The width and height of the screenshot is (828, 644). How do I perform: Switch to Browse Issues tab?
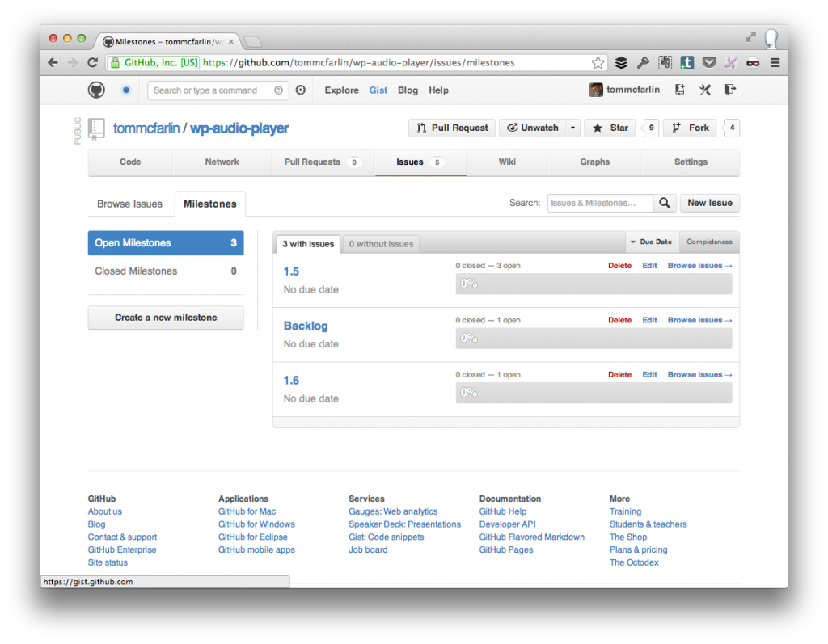[x=129, y=204]
